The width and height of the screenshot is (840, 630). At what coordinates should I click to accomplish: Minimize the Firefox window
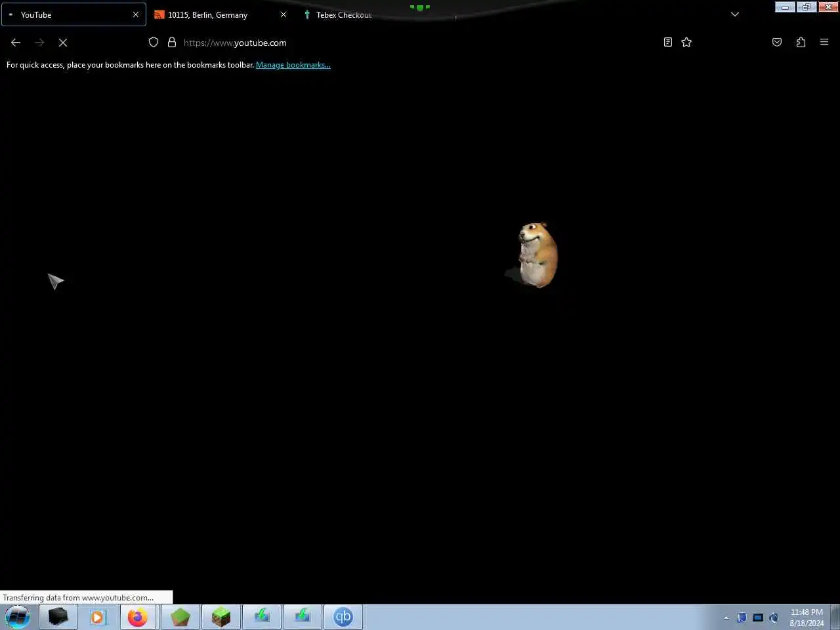[785, 7]
